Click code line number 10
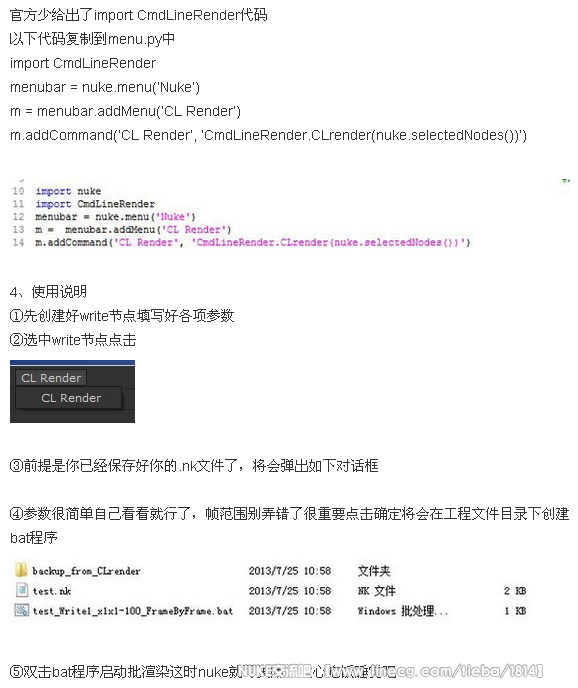578x688 pixels. [x=18, y=191]
